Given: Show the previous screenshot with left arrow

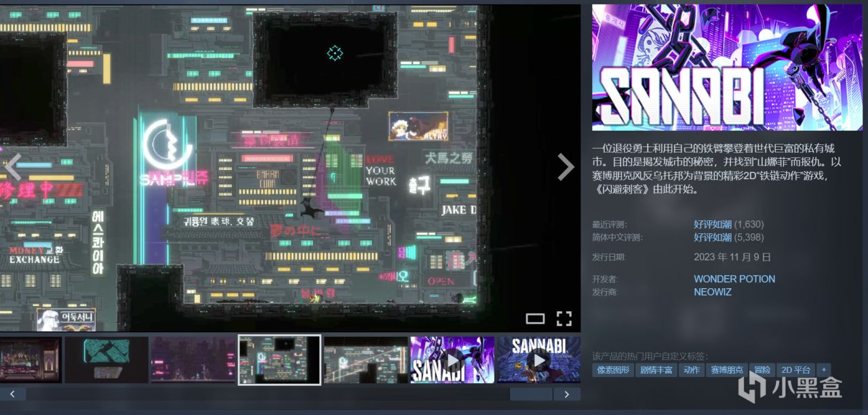Looking at the screenshot, I should [14, 167].
